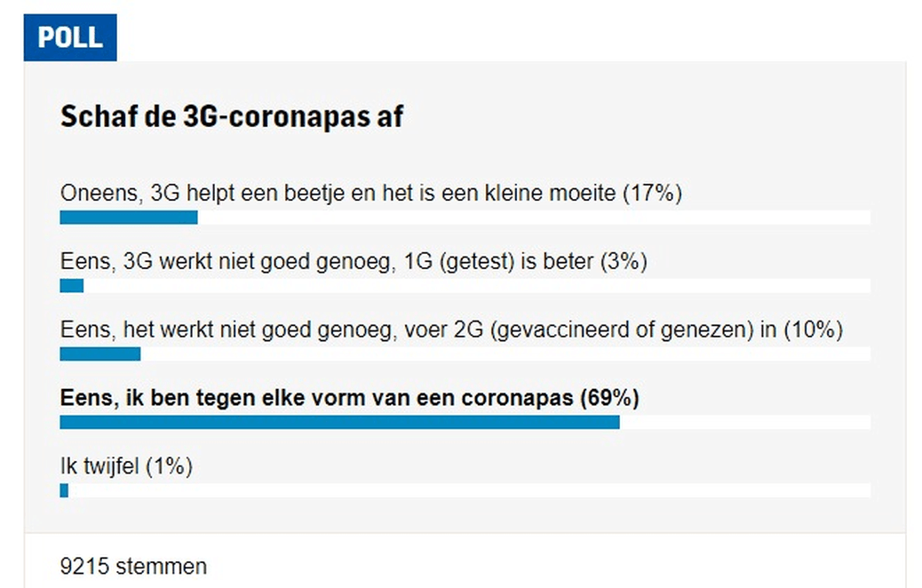Click the filled blue bar for the 17% result
This screenshot has height=588, width=922.
pyautogui.click(x=129, y=218)
